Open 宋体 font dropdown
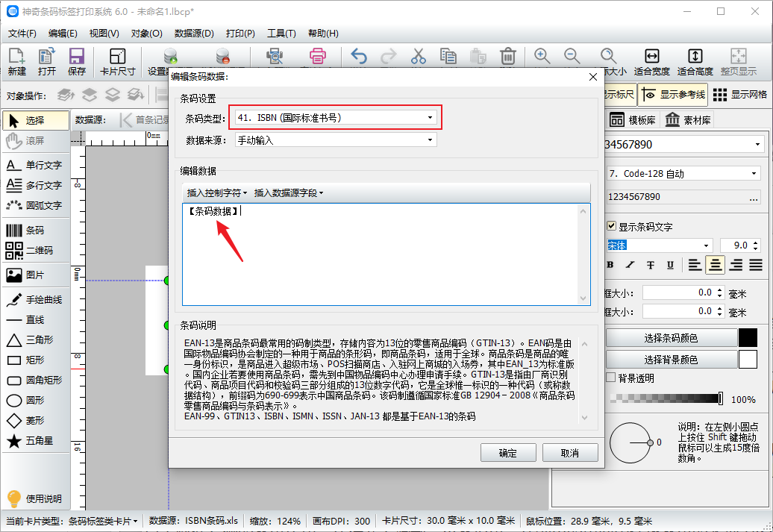 click(660, 245)
